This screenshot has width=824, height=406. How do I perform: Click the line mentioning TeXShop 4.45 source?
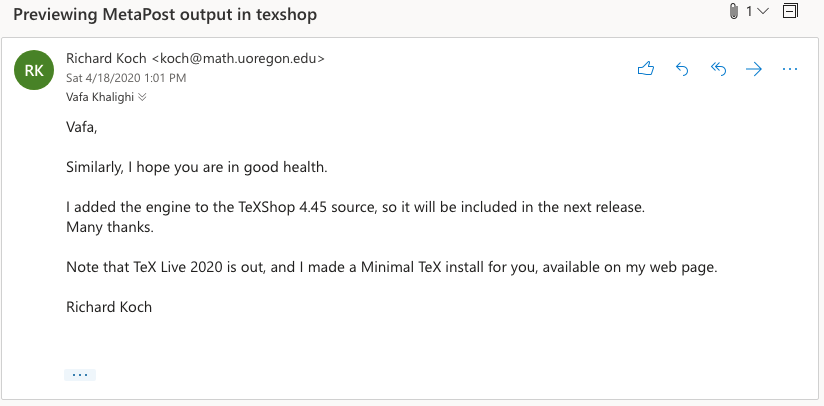[355, 207]
